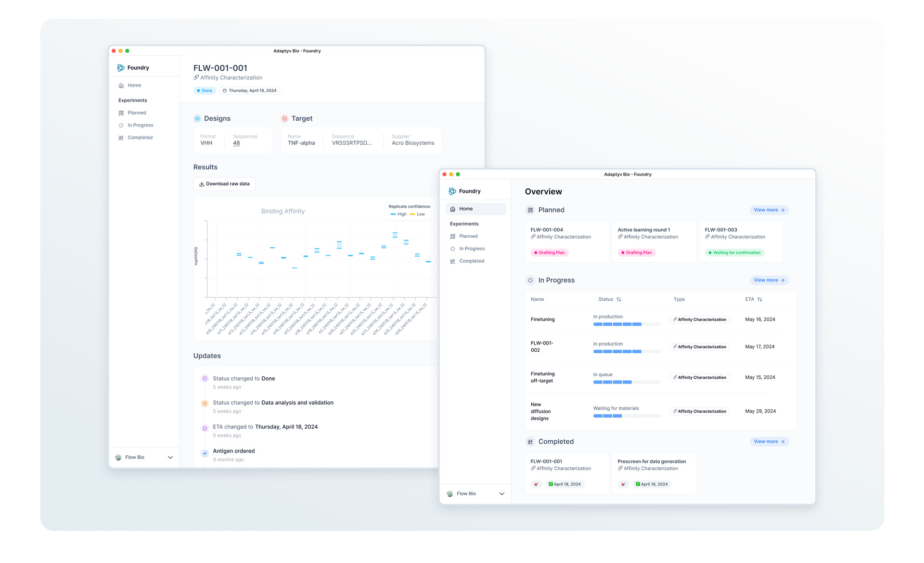The width and height of the screenshot is (924, 563).
Task: Click the Affinity Characterization link icon under FLW-001-001
Action: click(x=196, y=77)
